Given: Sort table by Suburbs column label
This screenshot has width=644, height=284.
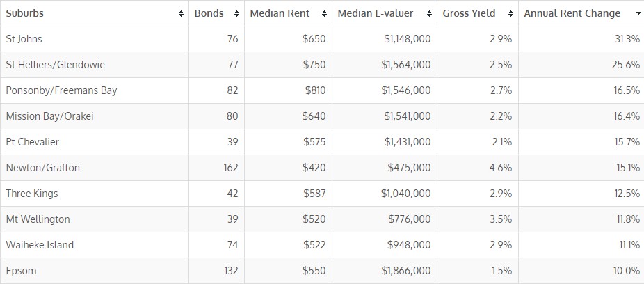Looking at the screenshot, I should (24, 13).
